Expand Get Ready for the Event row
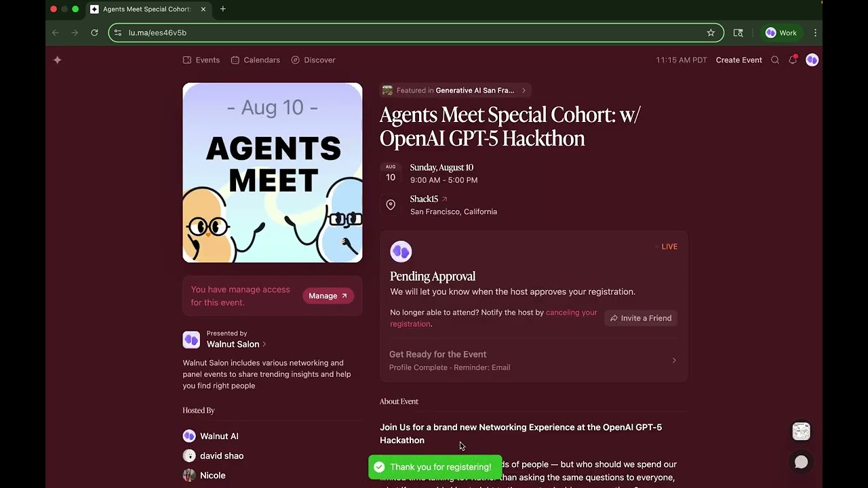The height and width of the screenshot is (488, 868). [x=534, y=361]
